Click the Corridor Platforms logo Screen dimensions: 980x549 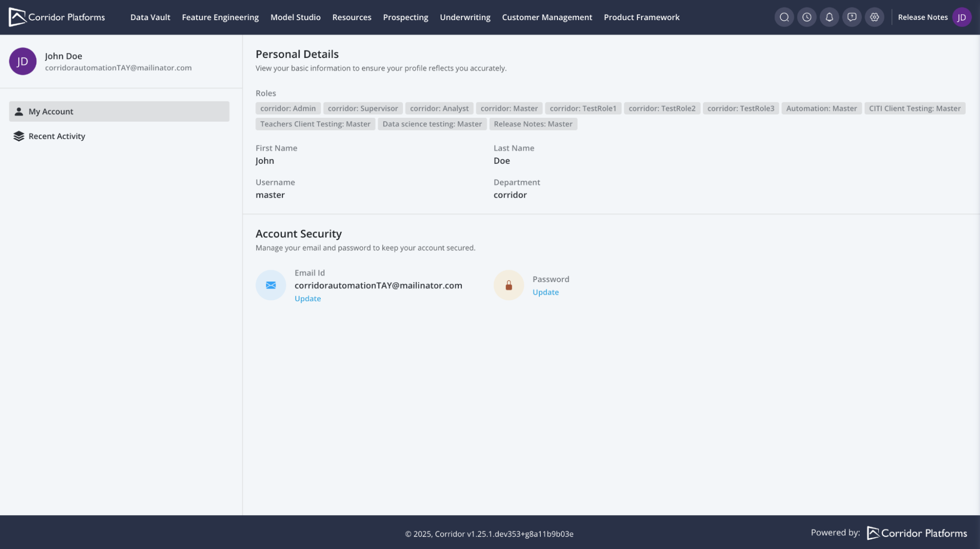point(57,17)
